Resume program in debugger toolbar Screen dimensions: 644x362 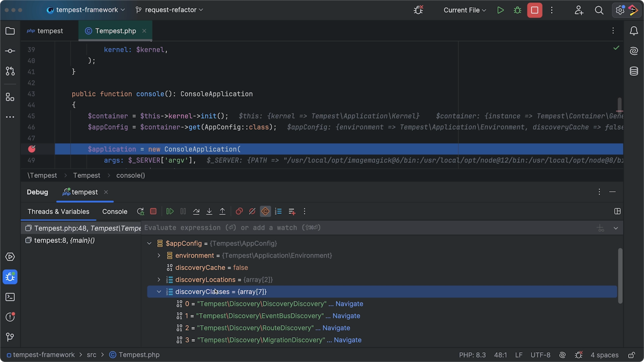tap(170, 211)
